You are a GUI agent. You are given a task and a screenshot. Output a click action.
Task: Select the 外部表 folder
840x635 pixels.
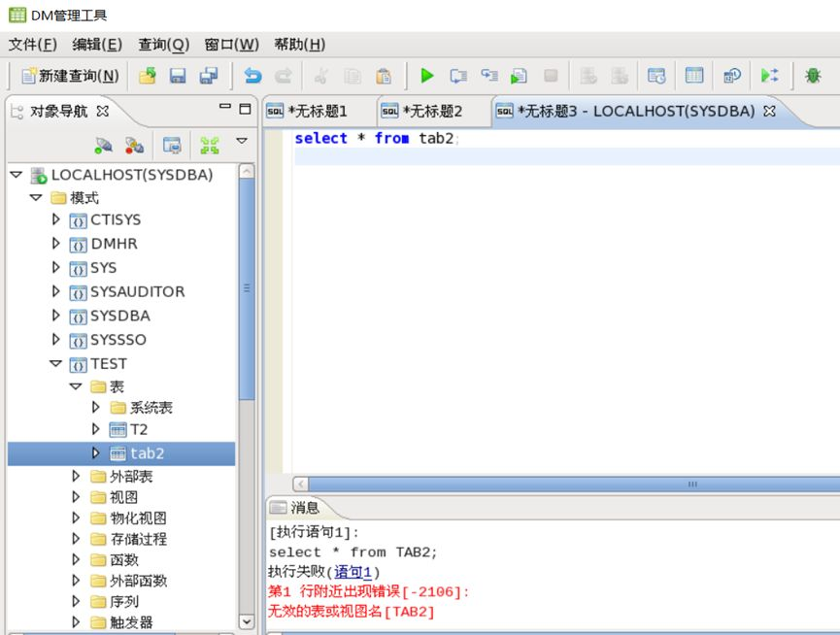131,476
